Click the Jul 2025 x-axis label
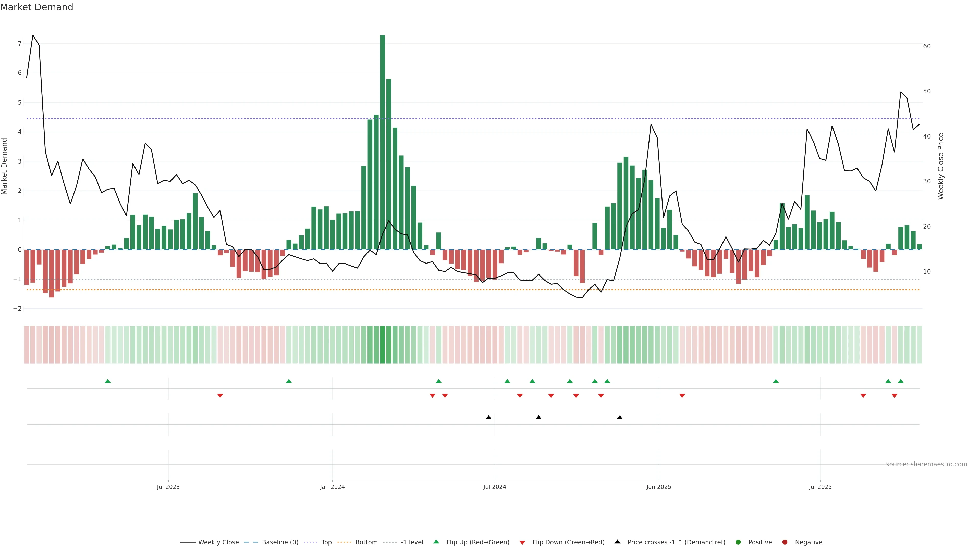The width and height of the screenshot is (980, 551). (820, 487)
